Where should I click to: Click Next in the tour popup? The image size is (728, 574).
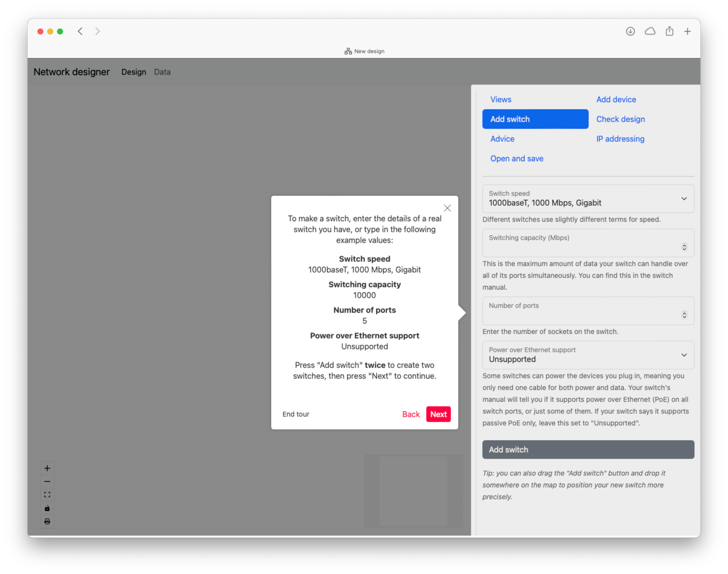click(439, 414)
